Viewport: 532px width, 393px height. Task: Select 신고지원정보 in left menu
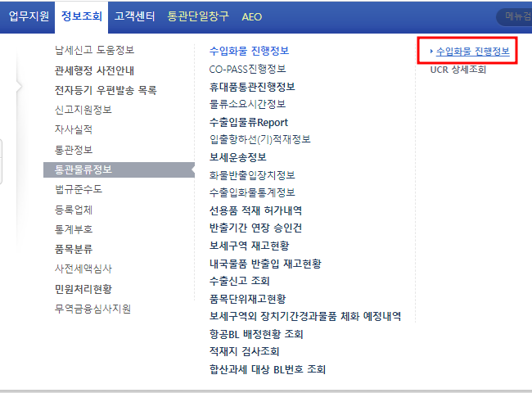coord(83,110)
